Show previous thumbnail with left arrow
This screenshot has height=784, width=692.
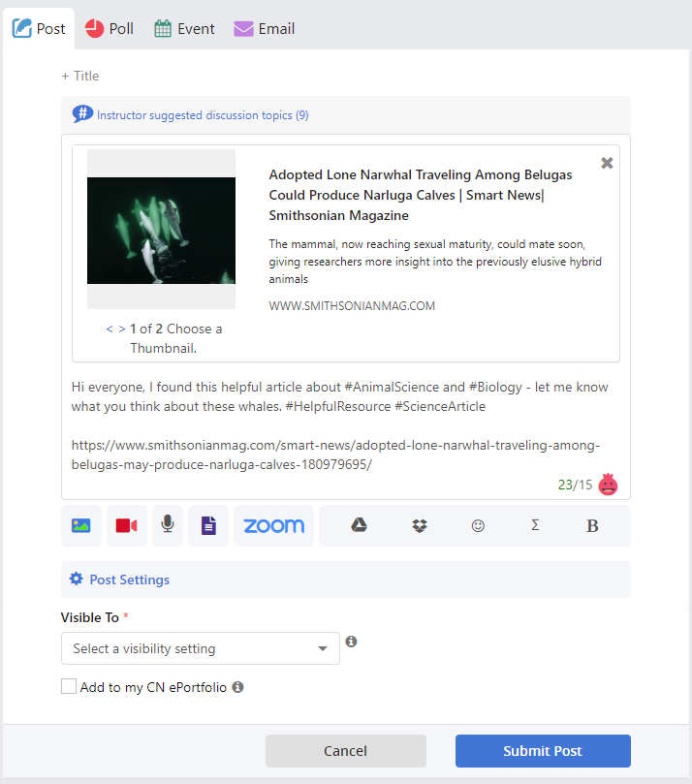click(110, 329)
